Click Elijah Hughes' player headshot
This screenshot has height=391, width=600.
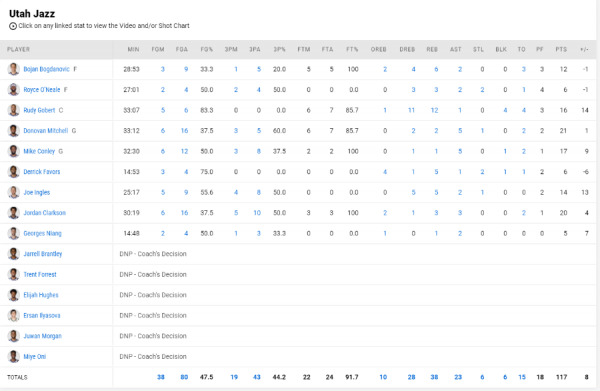click(13, 295)
